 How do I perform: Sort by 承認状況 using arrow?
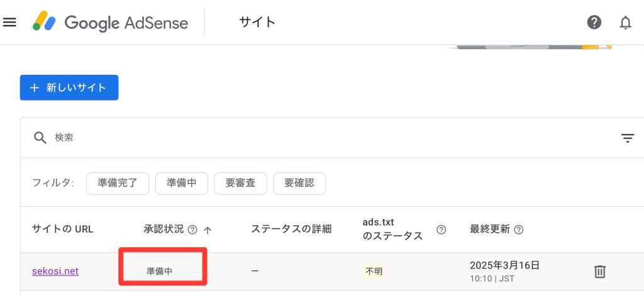coord(208,230)
